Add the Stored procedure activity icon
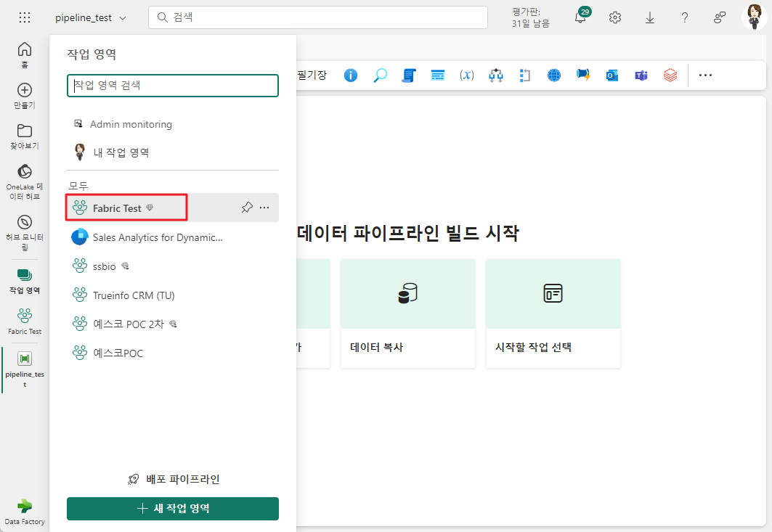 point(438,75)
